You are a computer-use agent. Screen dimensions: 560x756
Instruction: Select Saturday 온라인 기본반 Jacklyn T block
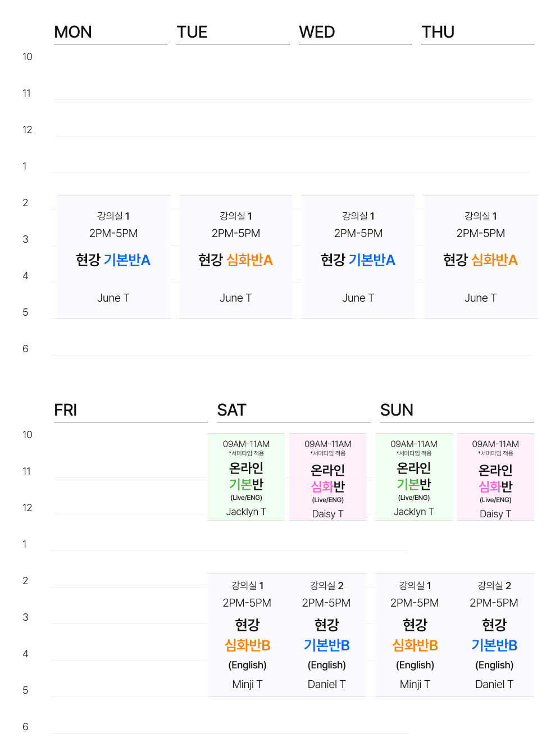(x=246, y=477)
